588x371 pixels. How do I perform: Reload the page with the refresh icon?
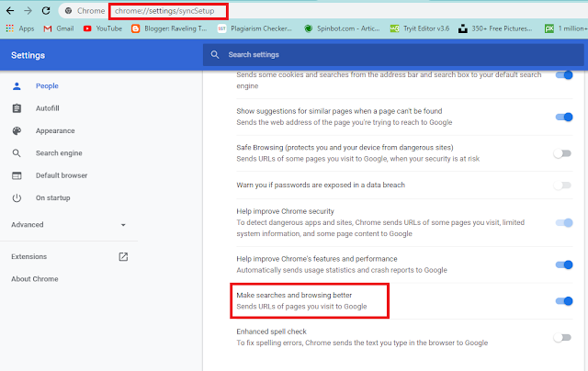click(x=46, y=10)
